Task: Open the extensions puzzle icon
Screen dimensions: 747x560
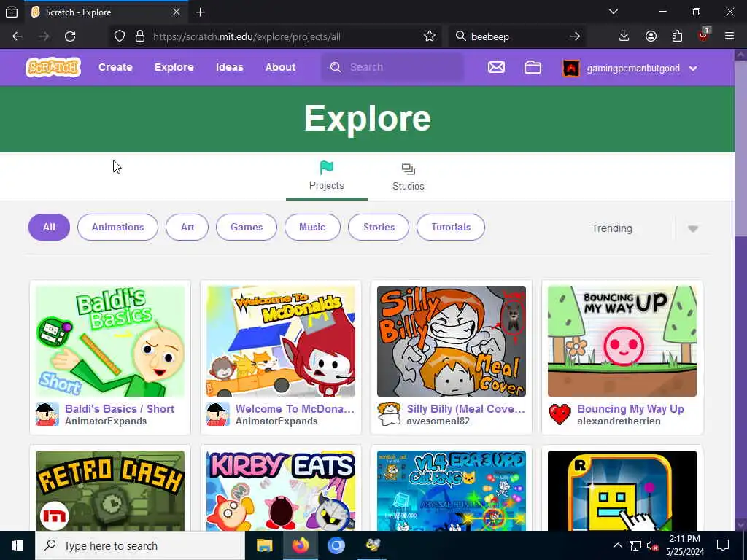Action: pyautogui.click(x=677, y=36)
